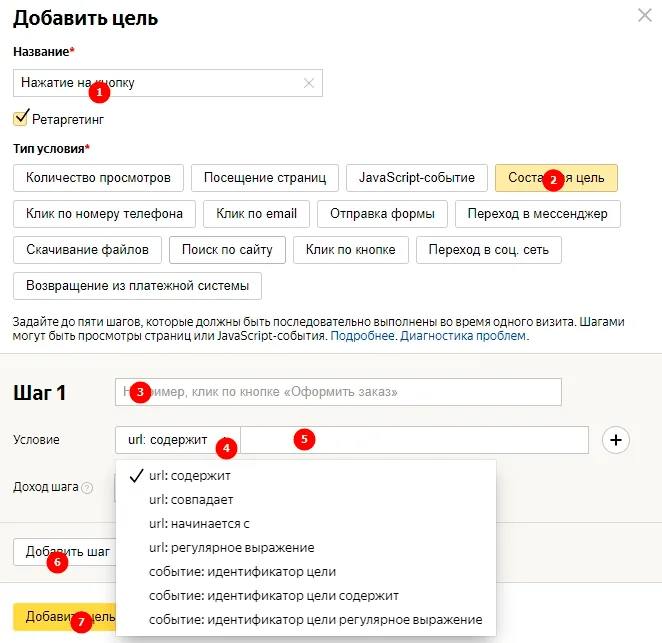Choose url: совпадает in dropdown list
This screenshot has height=643, width=662.
pyautogui.click(x=191, y=499)
